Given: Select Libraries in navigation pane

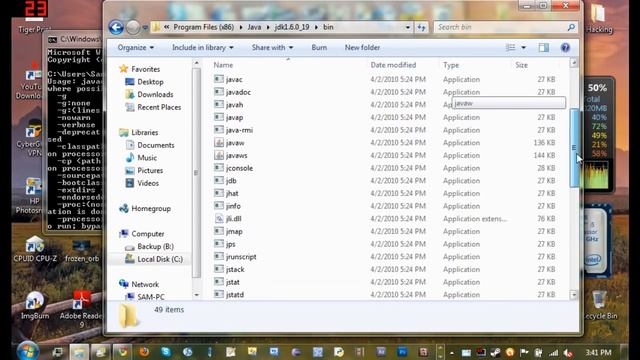Looking at the screenshot, I should coord(144,133).
